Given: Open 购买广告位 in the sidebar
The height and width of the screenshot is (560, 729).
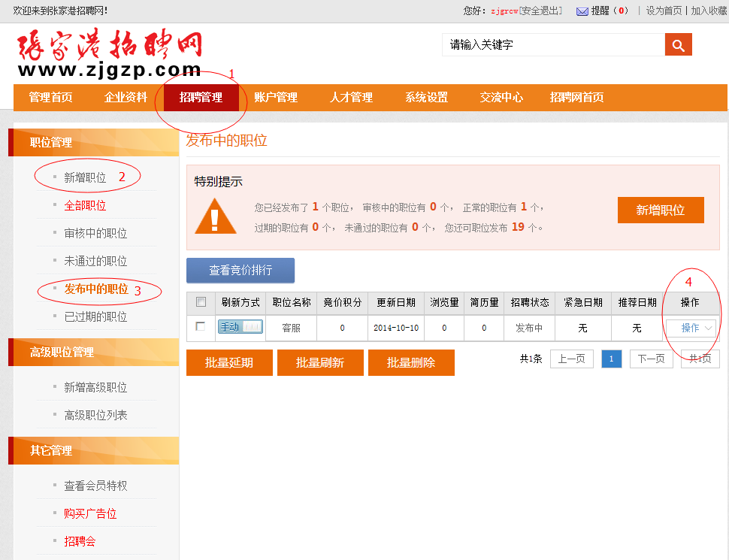Looking at the screenshot, I should [x=90, y=514].
